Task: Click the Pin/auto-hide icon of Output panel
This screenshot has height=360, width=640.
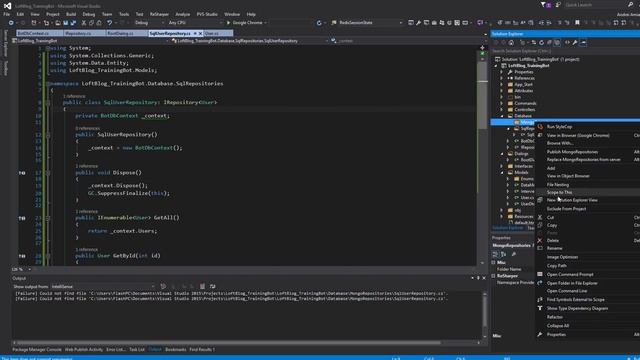Action: coord(478,278)
